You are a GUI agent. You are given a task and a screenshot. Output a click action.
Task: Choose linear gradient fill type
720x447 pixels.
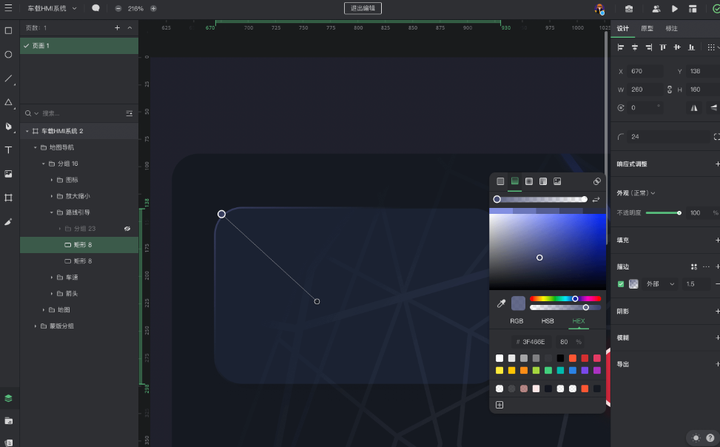(515, 181)
